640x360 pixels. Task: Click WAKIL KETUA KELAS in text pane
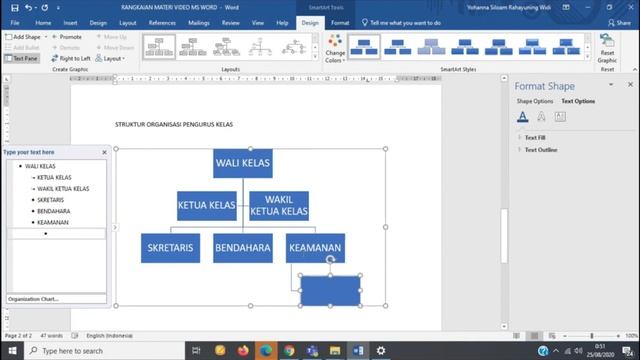click(x=63, y=189)
